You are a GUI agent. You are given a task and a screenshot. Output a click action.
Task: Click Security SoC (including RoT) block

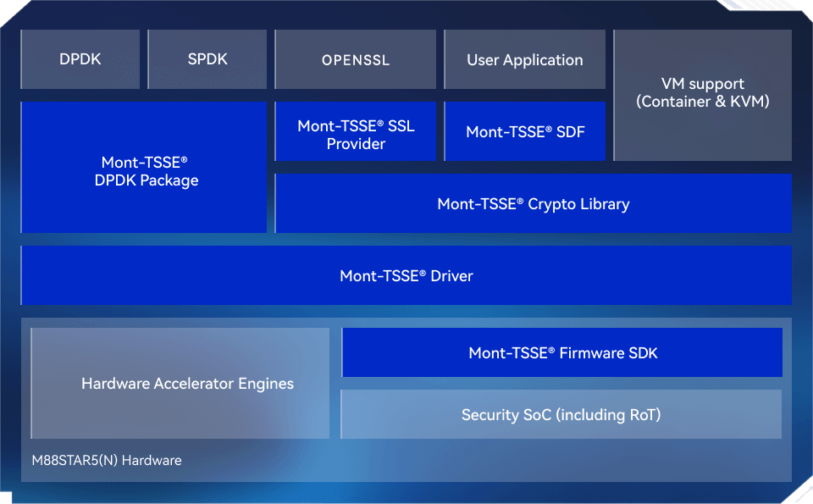coord(561,414)
